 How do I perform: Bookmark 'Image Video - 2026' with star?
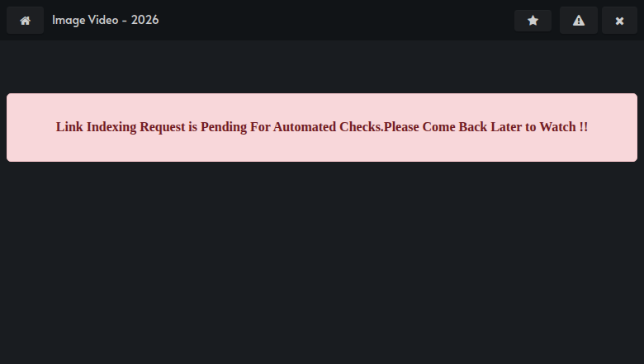(533, 21)
